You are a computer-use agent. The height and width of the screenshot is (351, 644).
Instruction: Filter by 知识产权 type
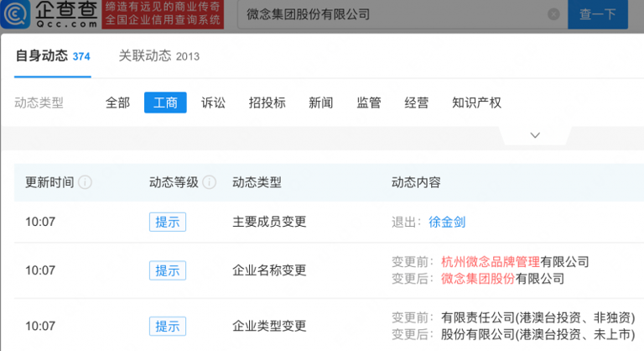click(x=476, y=102)
